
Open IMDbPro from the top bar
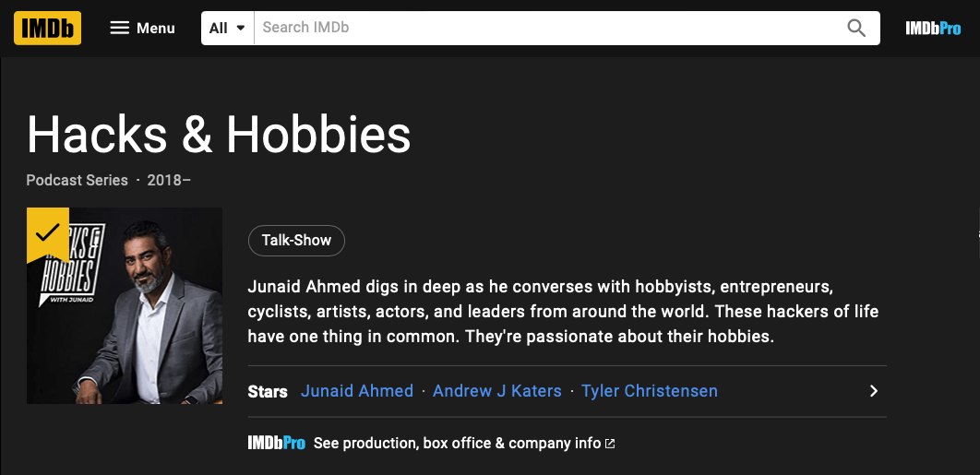pos(933,28)
